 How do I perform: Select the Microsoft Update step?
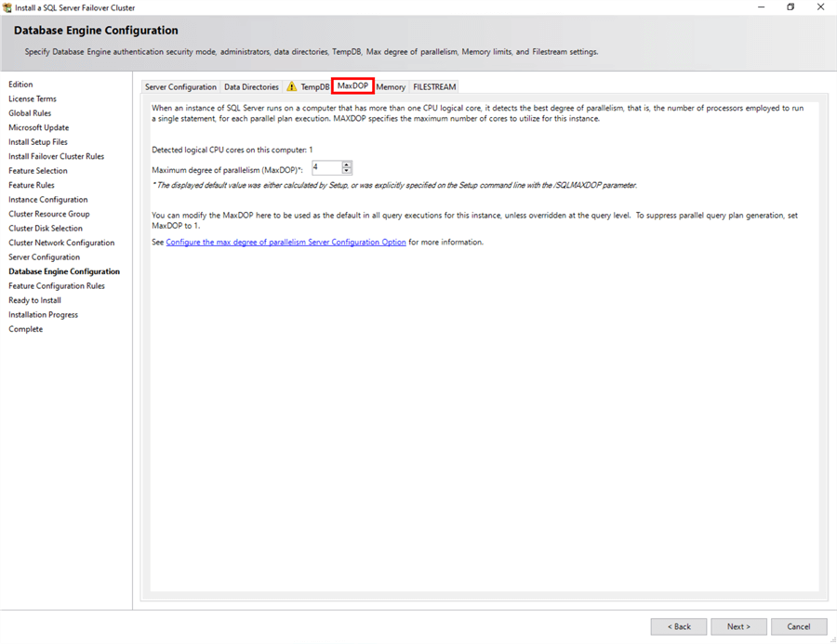pos(39,127)
